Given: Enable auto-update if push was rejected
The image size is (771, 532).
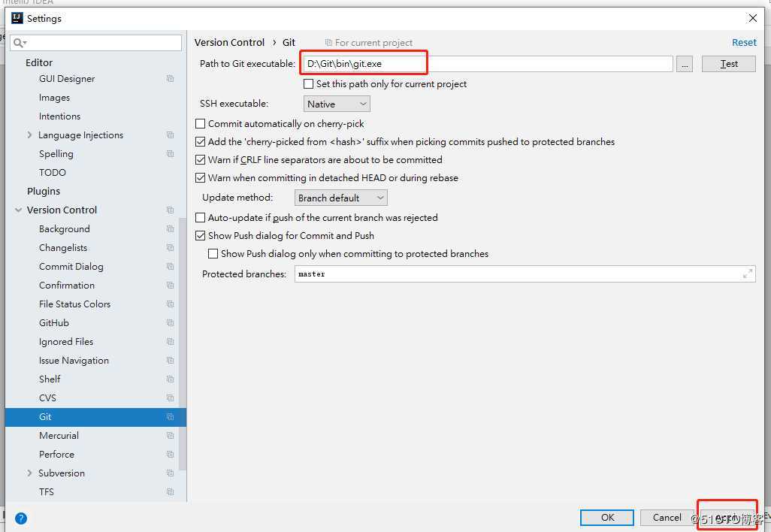Looking at the screenshot, I should click(200, 217).
